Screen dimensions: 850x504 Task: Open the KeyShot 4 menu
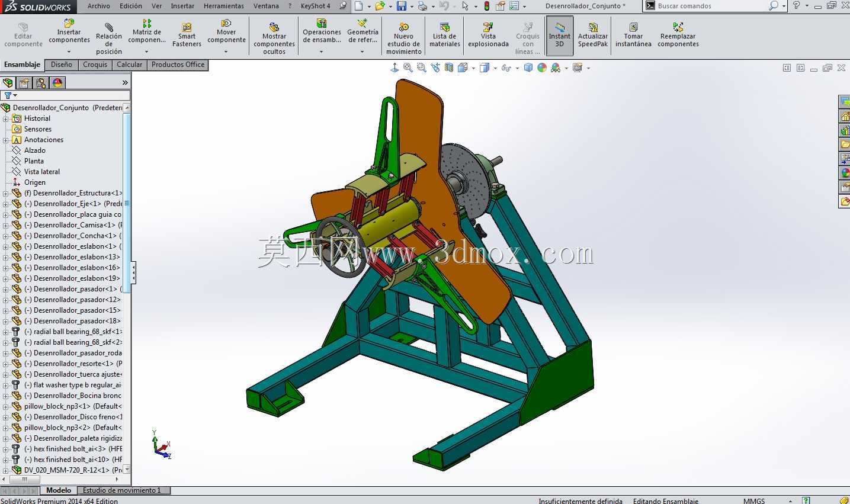(x=316, y=6)
